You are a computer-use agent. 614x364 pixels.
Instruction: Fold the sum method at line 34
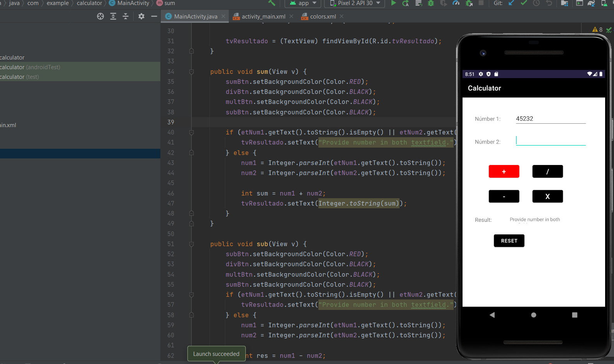pyautogui.click(x=191, y=71)
